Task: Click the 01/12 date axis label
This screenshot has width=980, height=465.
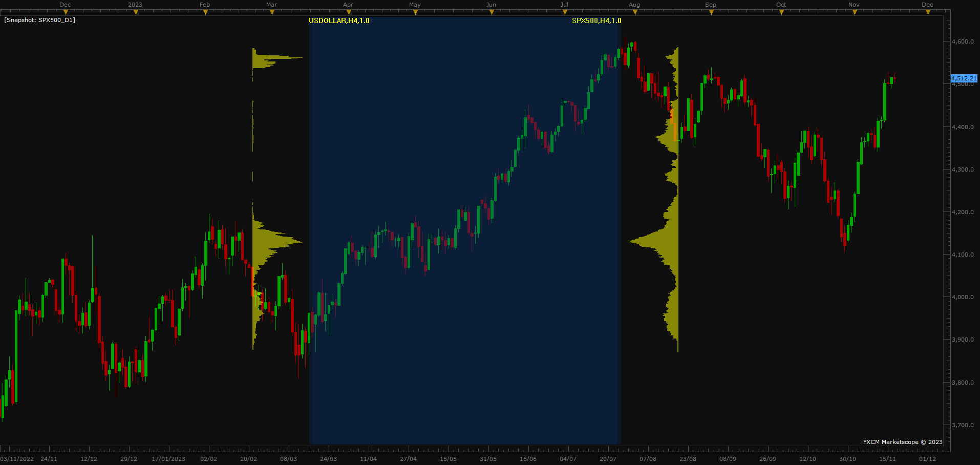Action: [x=928, y=459]
